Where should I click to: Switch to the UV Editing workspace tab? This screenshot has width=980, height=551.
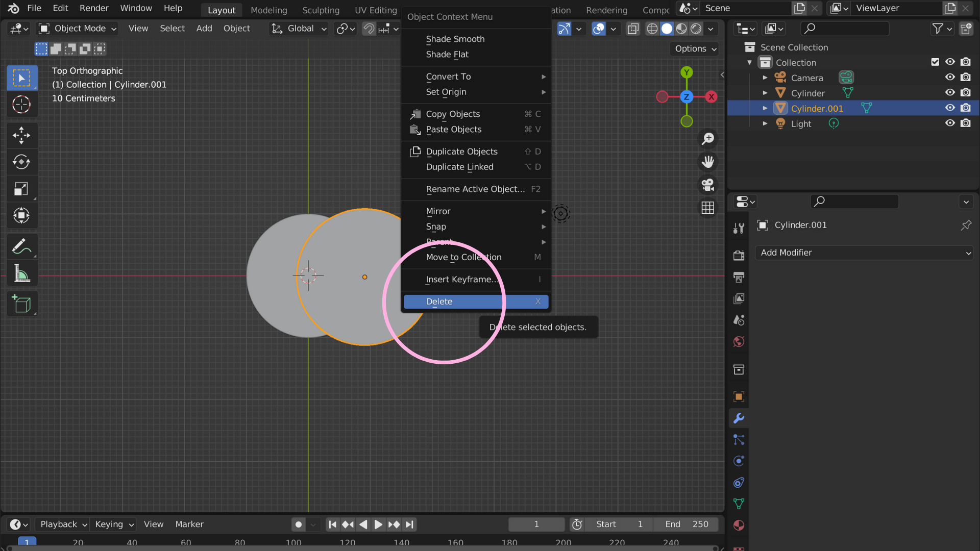coord(375,10)
